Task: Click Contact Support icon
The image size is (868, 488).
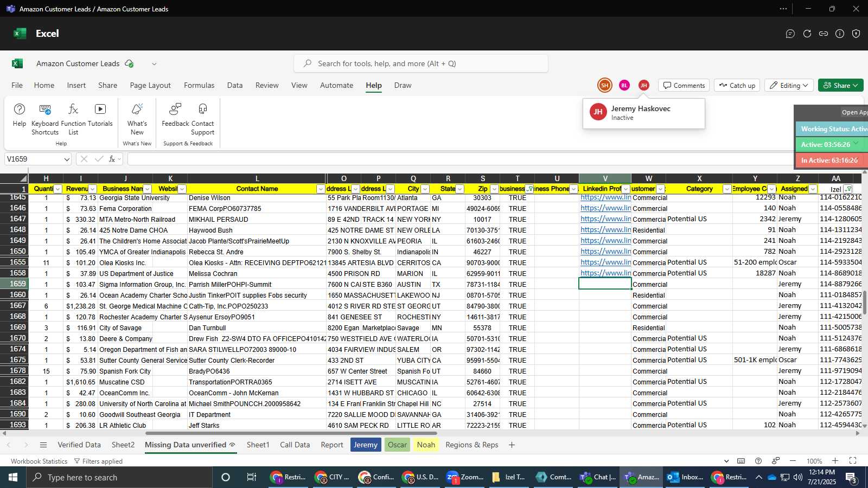Action: [203, 119]
